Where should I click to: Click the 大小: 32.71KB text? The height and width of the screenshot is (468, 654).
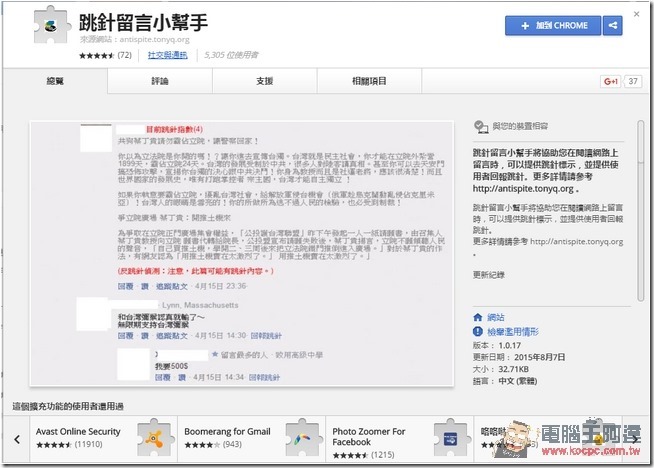point(501,369)
